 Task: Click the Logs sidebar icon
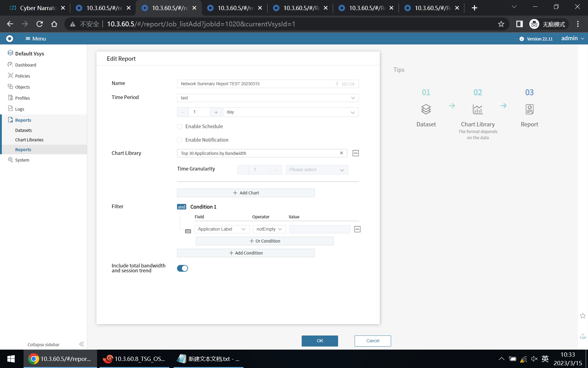coord(10,109)
